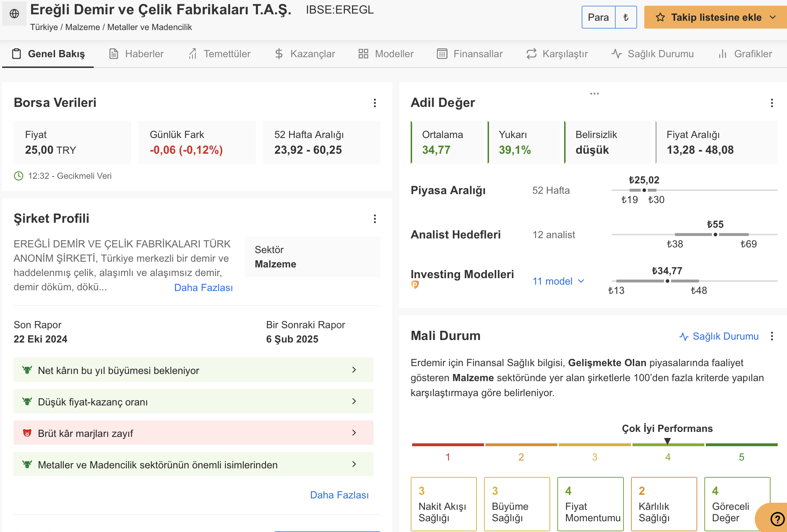Click the Fiyat Aralığı 13,28 - 48,08 value
The image size is (787, 532).
tap(700, 150)
